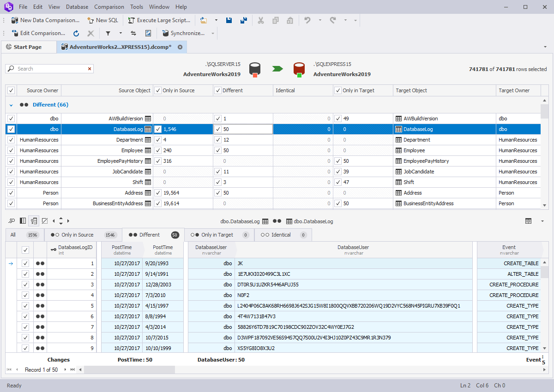The width and height of the screenshot is (554, 392).
Task: Open the Undo history dropdown arrow
Action: tap(320, 20)
